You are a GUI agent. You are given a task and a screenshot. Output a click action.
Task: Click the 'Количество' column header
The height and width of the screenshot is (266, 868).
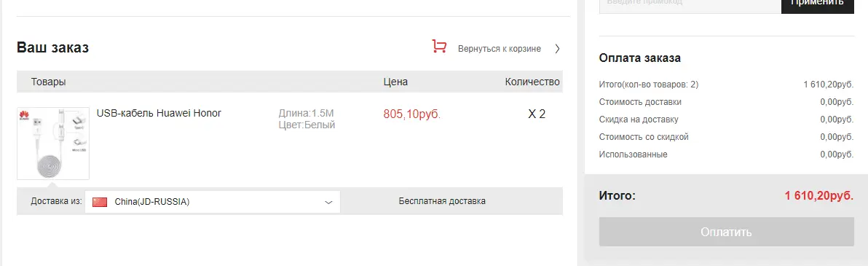[532, 82]
